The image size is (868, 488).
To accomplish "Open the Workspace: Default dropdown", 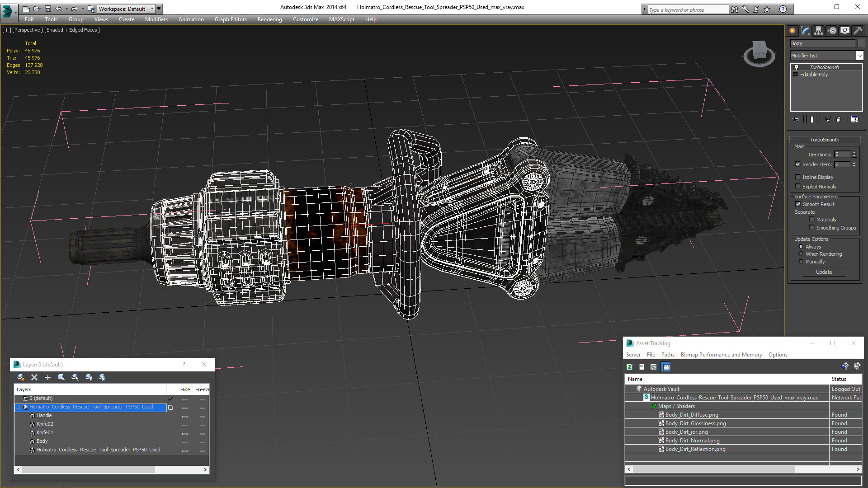I will point(152,9).
